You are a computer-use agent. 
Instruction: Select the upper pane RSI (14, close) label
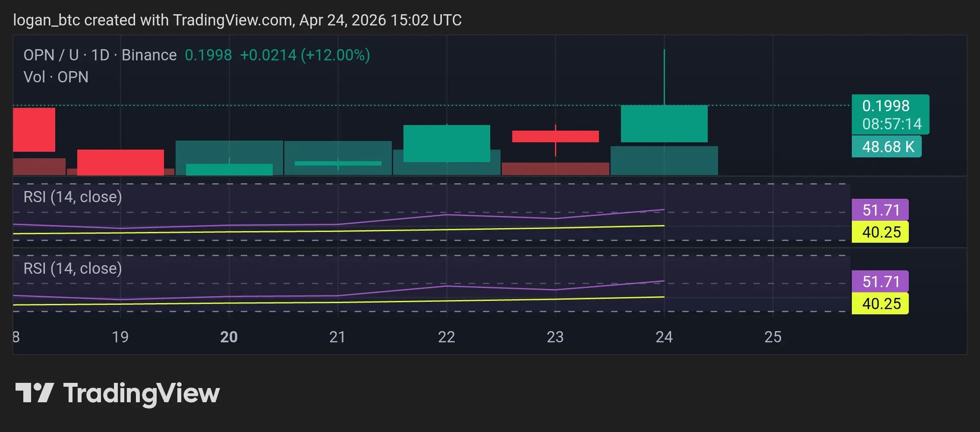click(73, 197)
